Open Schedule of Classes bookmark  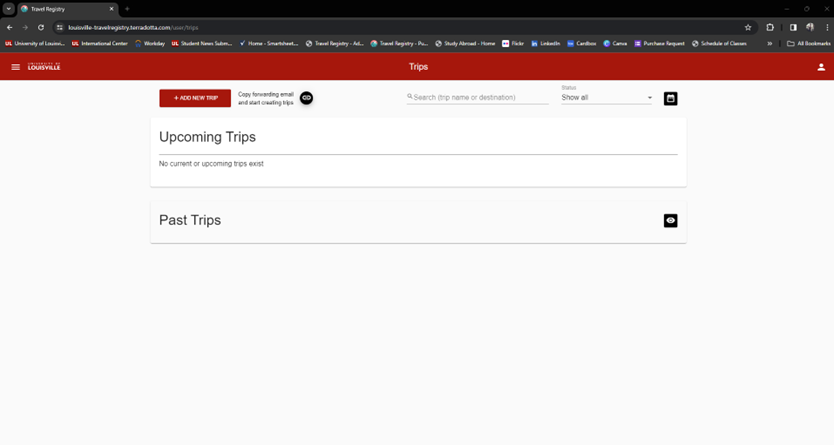coord(719,44)
